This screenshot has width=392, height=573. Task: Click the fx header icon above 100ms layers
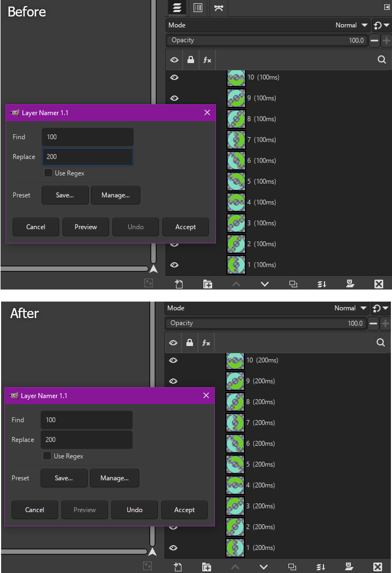(207, 60)
